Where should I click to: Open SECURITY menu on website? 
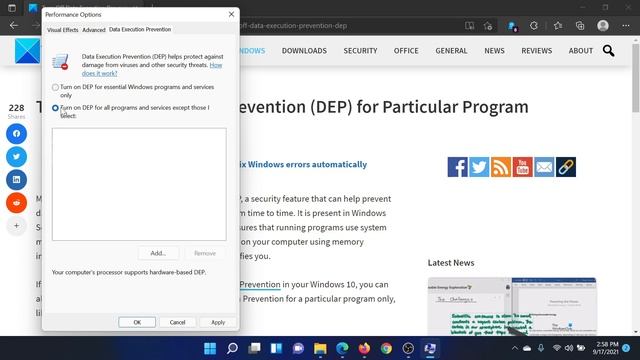point(360,51)
